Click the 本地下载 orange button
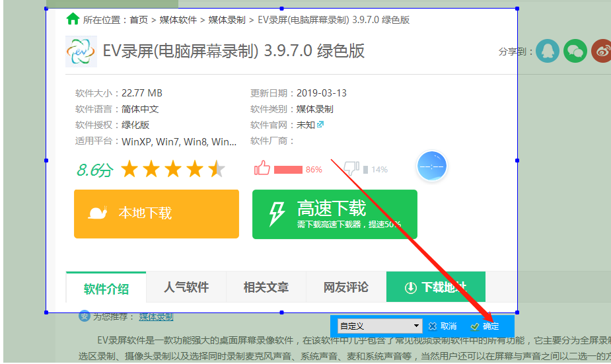Screen dimensions: 611x364 tap(157, 214)
